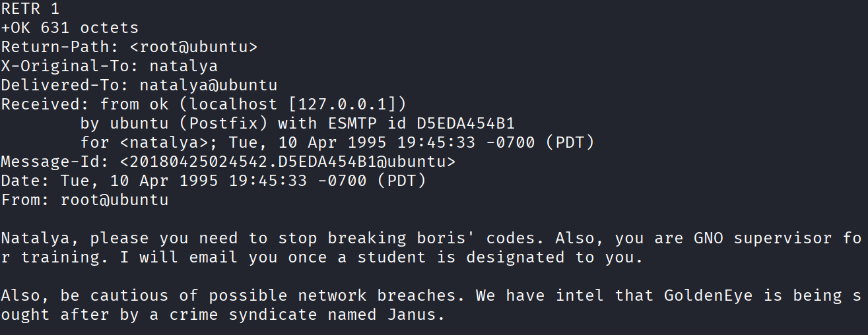Click the RETR 1 command text
Image resolution: width=868 pixels, height=335 pixels.
(x=30, y=9)
